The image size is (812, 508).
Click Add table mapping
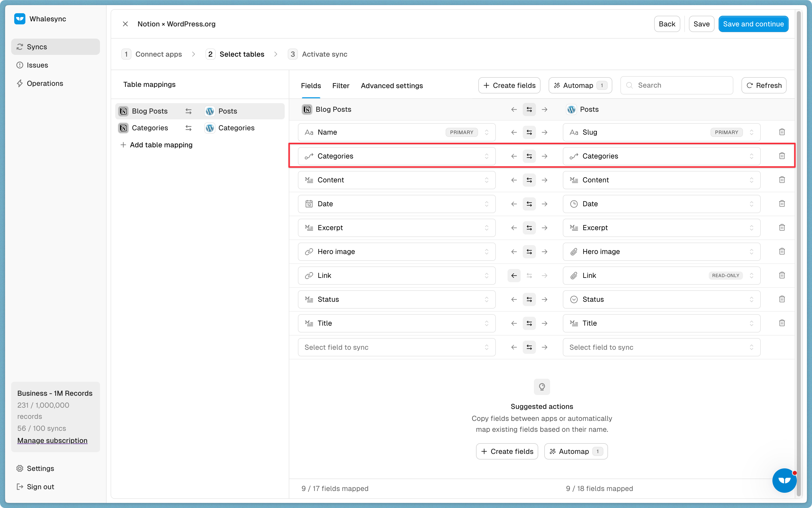point(156,145)
